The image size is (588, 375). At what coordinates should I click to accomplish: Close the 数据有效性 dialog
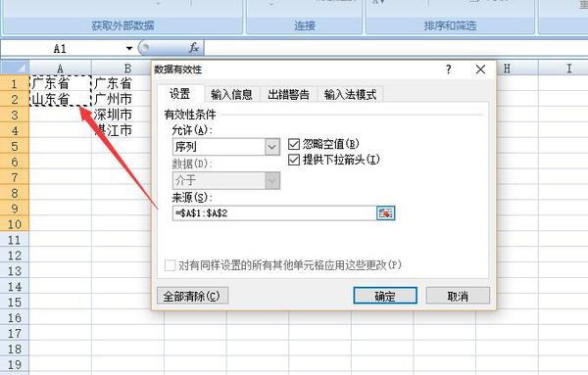point(480,70)
